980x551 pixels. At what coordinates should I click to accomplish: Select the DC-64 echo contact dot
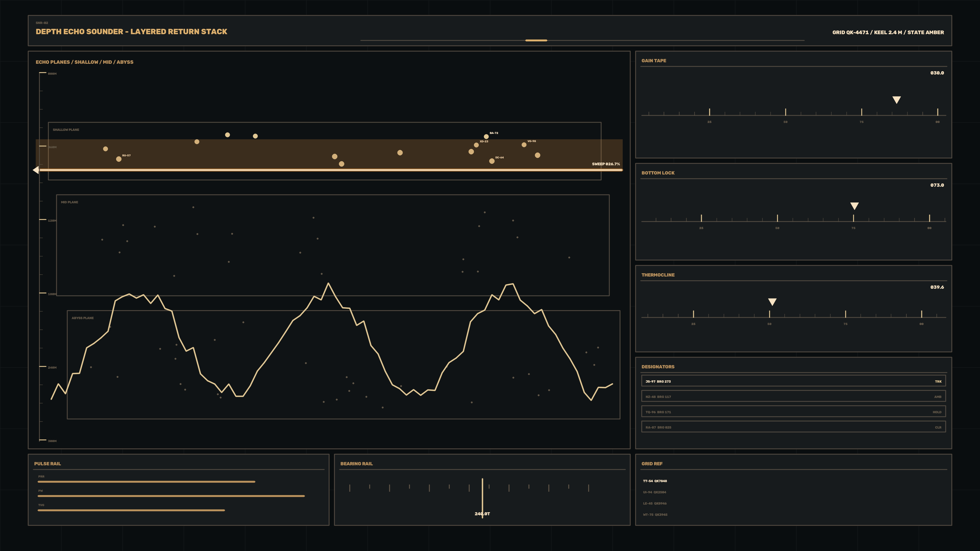pyautogui.click(x=492, y=161)
